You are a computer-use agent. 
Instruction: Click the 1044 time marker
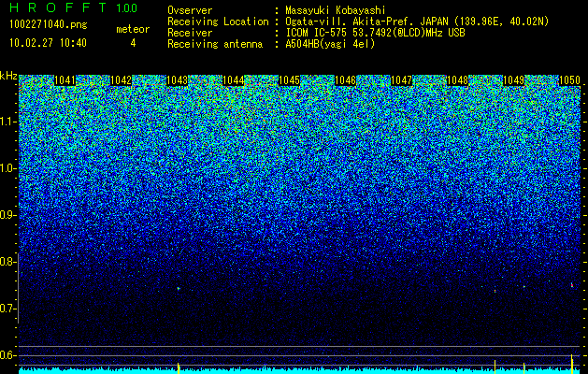coord(234,80)
